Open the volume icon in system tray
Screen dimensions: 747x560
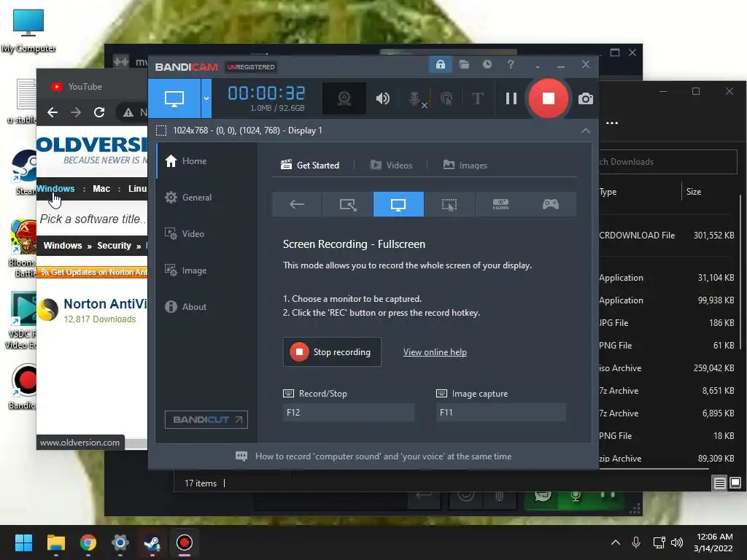(676, 542)
